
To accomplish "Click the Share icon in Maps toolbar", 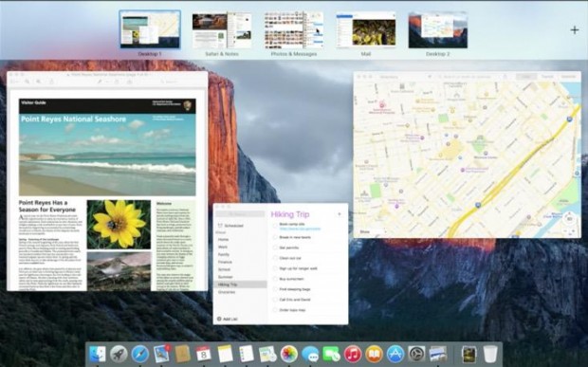I will (x=505, y=77).
